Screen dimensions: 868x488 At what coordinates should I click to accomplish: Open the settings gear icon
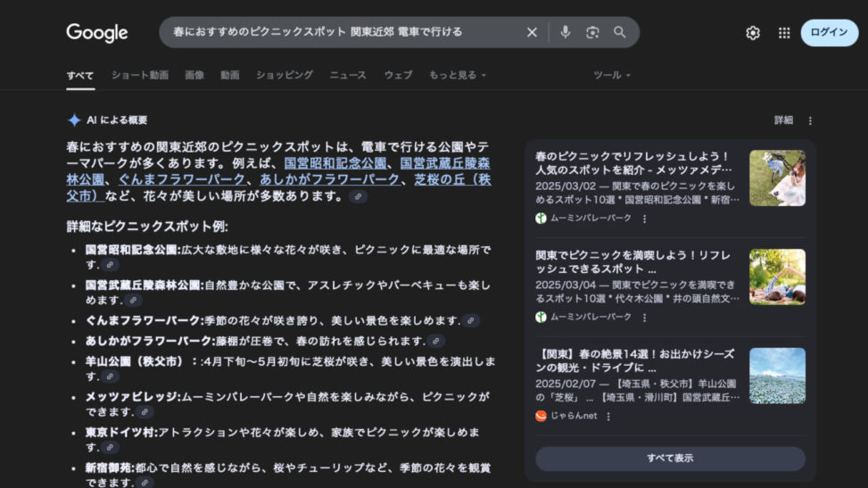[x=753, y=33]
